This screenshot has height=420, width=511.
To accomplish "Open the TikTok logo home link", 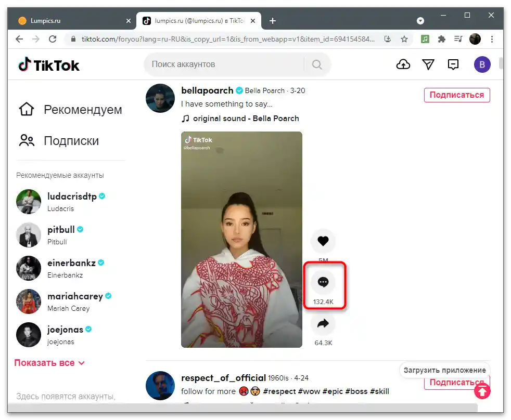I will tap(49, 65).
